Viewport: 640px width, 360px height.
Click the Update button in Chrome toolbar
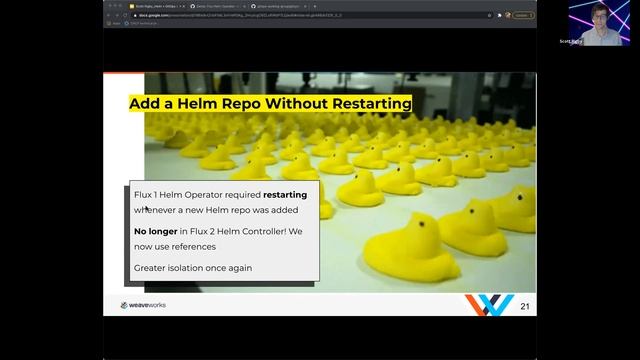[x=524, y=15]
